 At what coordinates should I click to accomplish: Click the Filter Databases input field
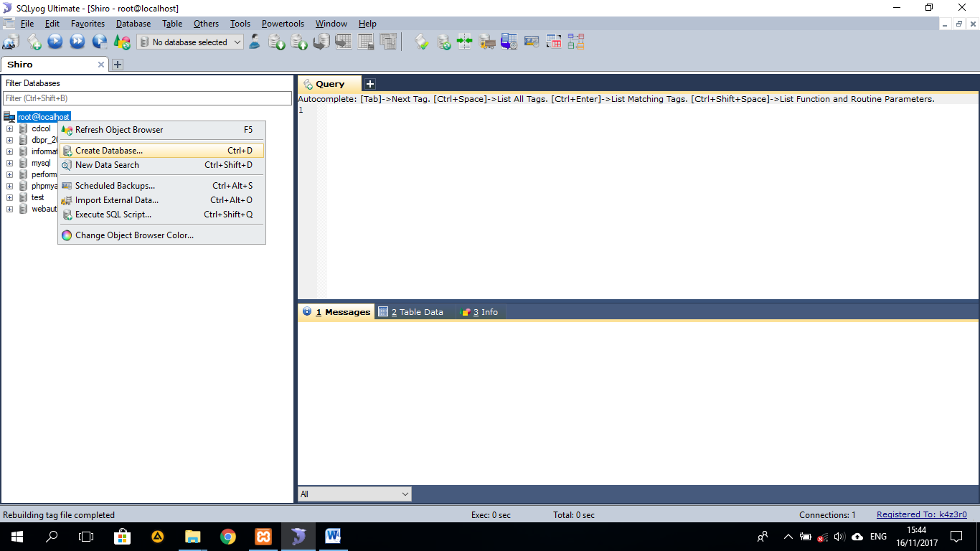click(147, 98)
